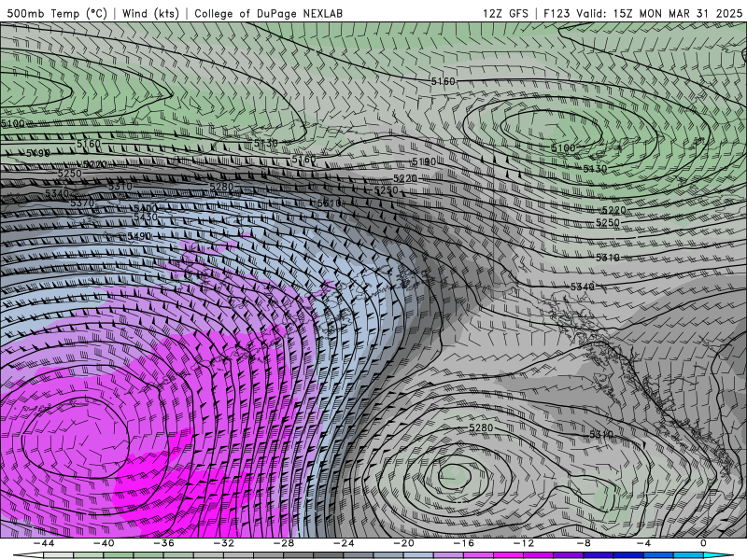Screen dimensions: 747x560
Task: Click the -12 color bar label
Action: click(524, 543)
